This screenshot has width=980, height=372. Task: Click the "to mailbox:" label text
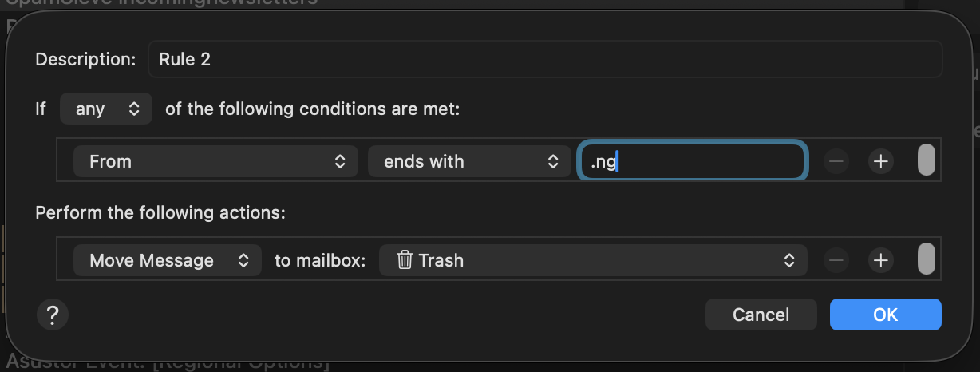pyautogui.click(x=320, y=260)
